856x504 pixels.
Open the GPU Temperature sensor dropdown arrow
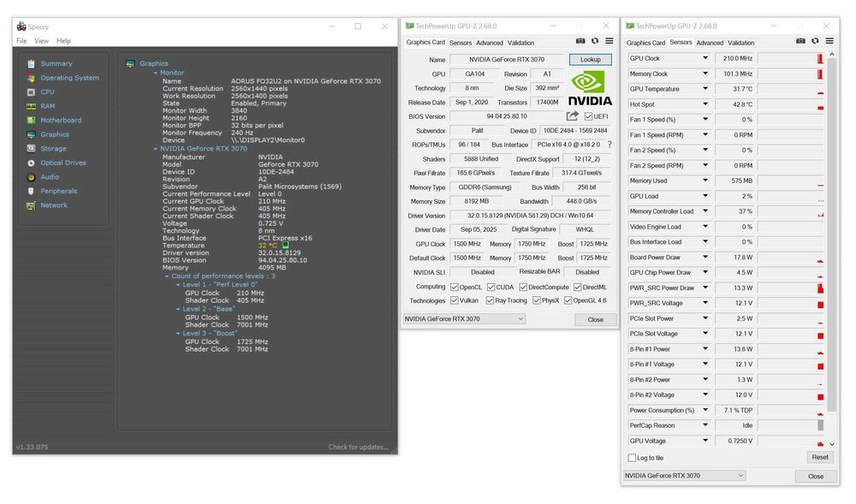tap(705, 89)
